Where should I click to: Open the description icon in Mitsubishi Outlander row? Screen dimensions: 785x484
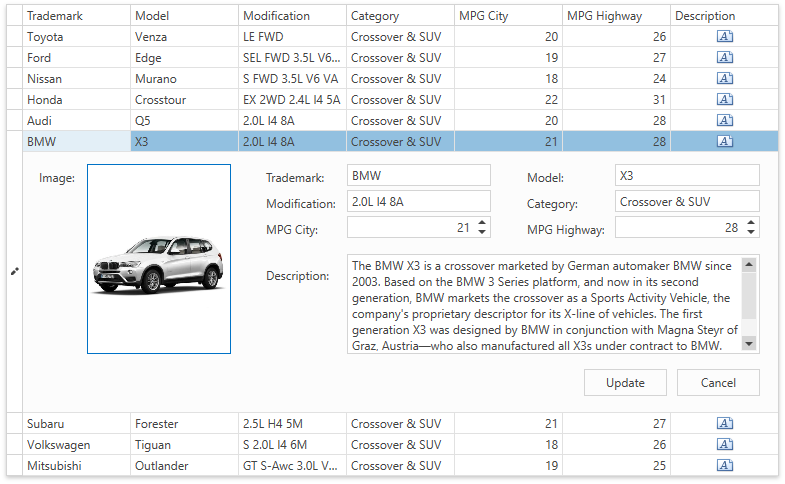724,466
